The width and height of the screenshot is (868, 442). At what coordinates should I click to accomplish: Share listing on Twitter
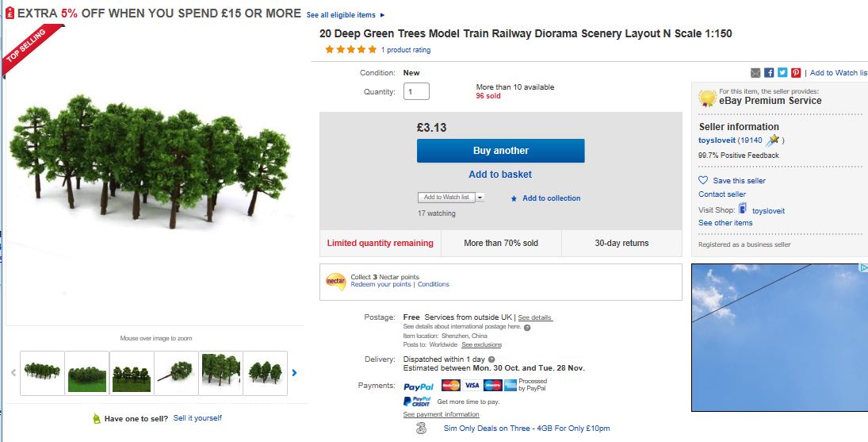coord(782,73)
